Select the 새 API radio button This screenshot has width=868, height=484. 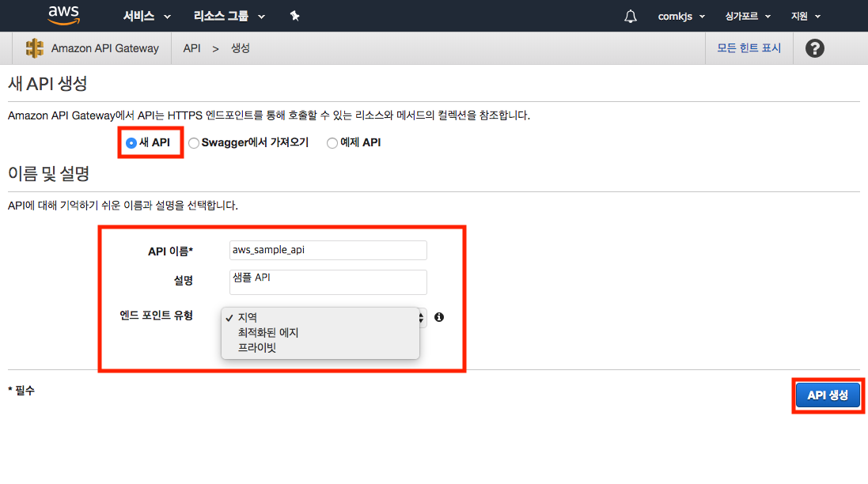pos(131,143)
